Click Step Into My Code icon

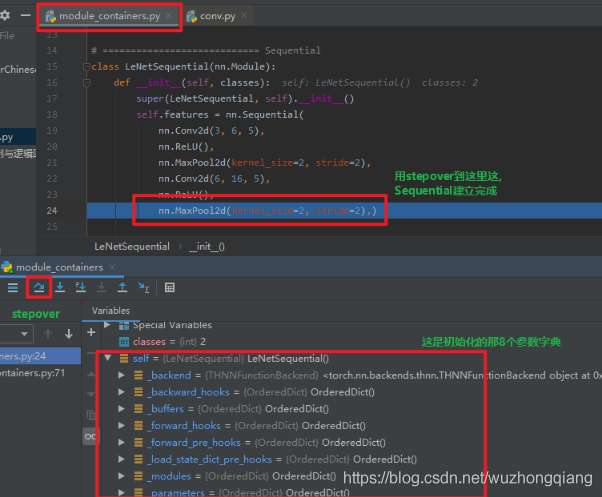point(81,287)
